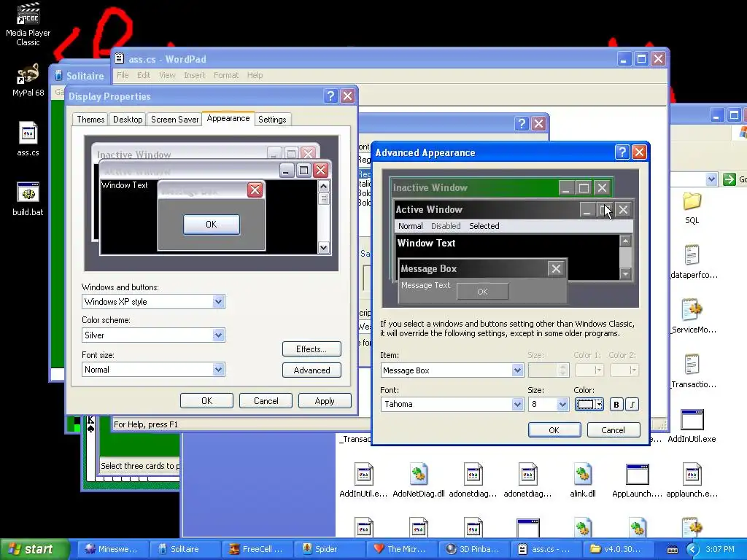This screenshot has width=747, height=560.
Task: Switch to 3D Pinball taskbar button
Action: coord(474,549)
